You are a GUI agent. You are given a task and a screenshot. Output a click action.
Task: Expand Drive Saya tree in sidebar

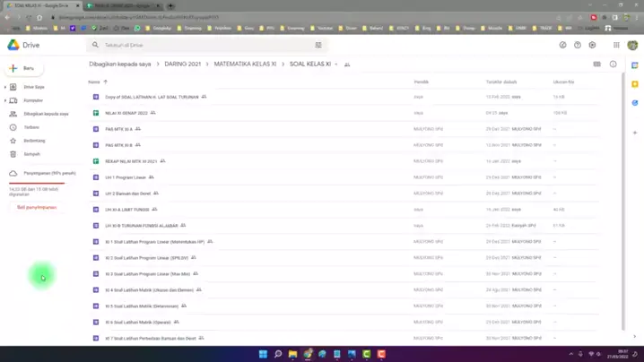[x=5, y=87]
